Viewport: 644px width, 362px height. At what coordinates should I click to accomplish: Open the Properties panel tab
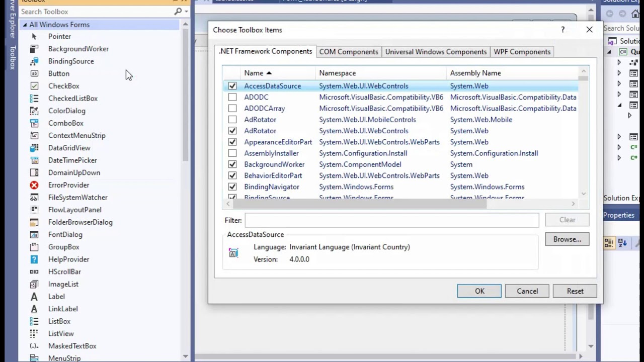pos(619,215)
